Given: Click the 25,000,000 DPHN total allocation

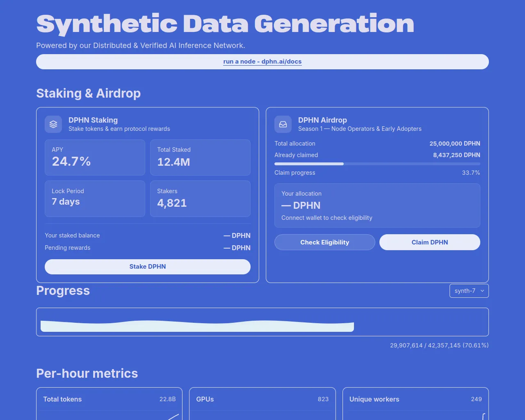Looking at the screenshot, I should (455, 144).
